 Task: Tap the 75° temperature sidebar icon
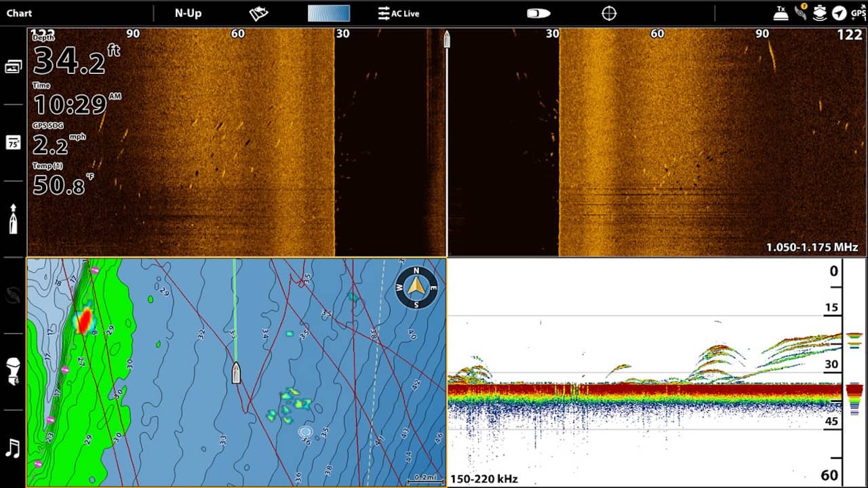(x=13, y=142)
